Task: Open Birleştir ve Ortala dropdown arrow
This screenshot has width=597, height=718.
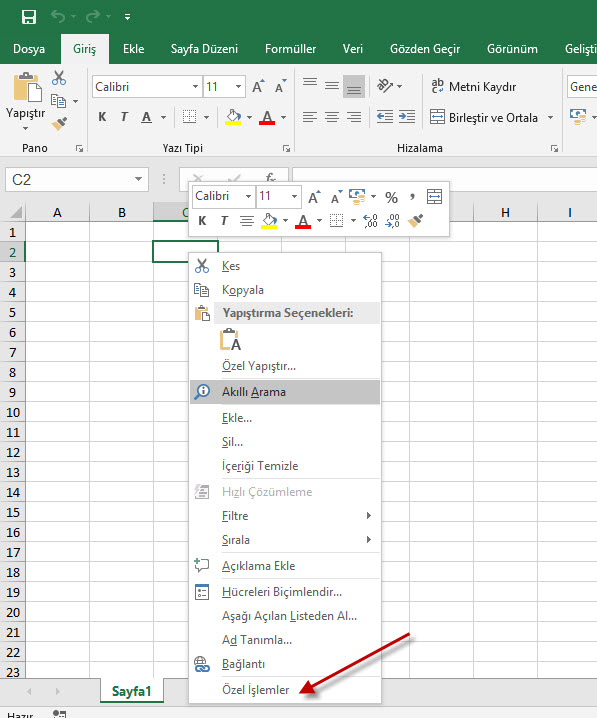Action: (x=550, y=118)
